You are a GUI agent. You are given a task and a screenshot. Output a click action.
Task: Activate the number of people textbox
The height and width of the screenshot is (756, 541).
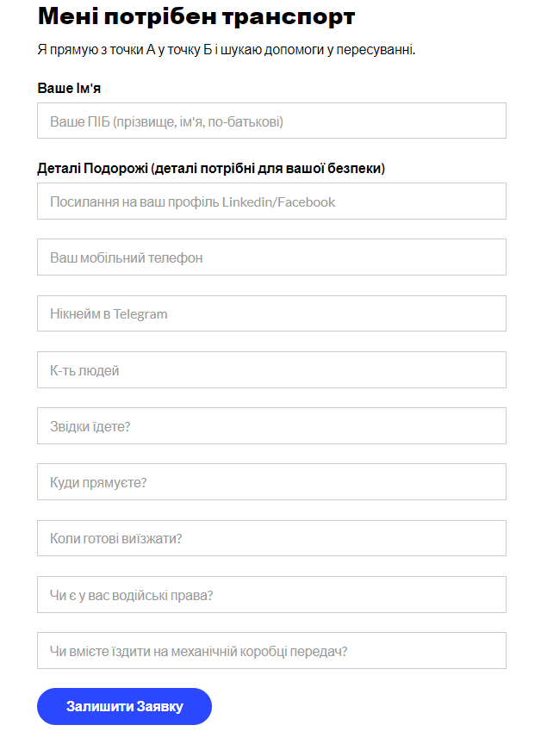coord(271,370)
